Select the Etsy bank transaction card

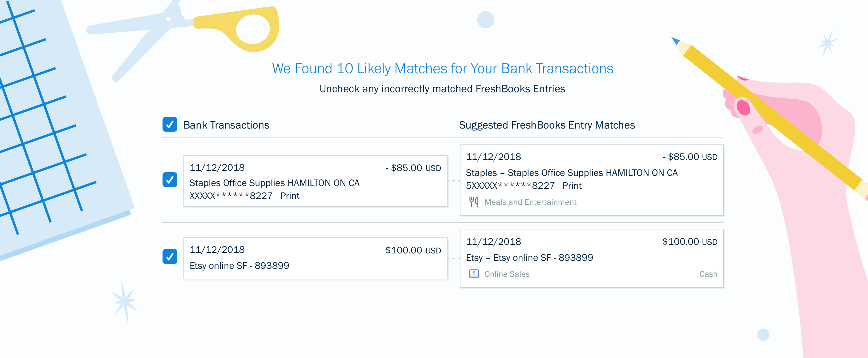pyautogui.click(x=315, y=258)
